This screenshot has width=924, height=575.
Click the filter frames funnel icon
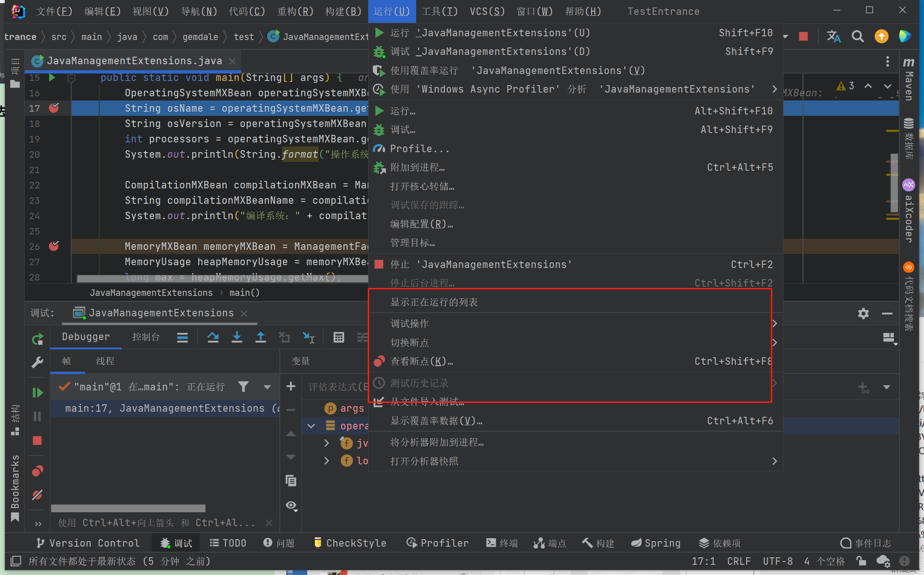pyautogui.click(x=243, y=387)
